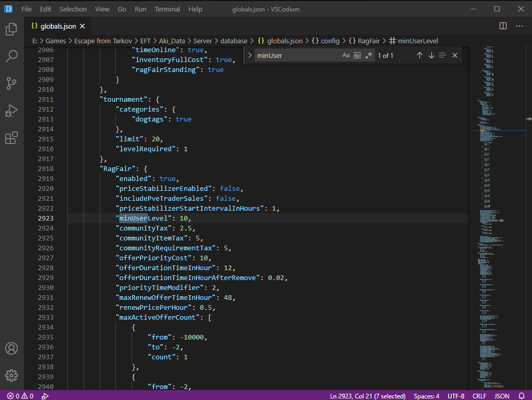The width and height of the screenshot is (532, 400).
Task: Open editor More Actions menu
Action: (519, 26)
